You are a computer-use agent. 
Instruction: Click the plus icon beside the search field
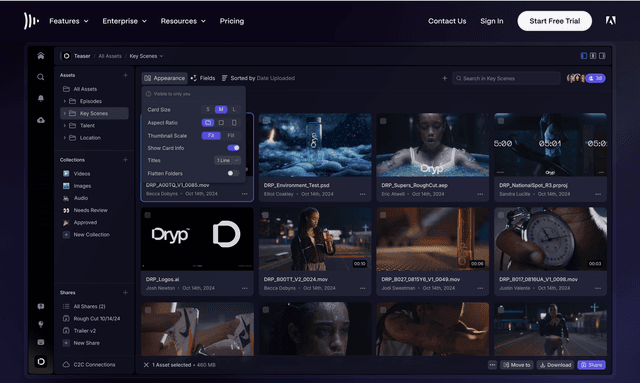tap(444, 78)
